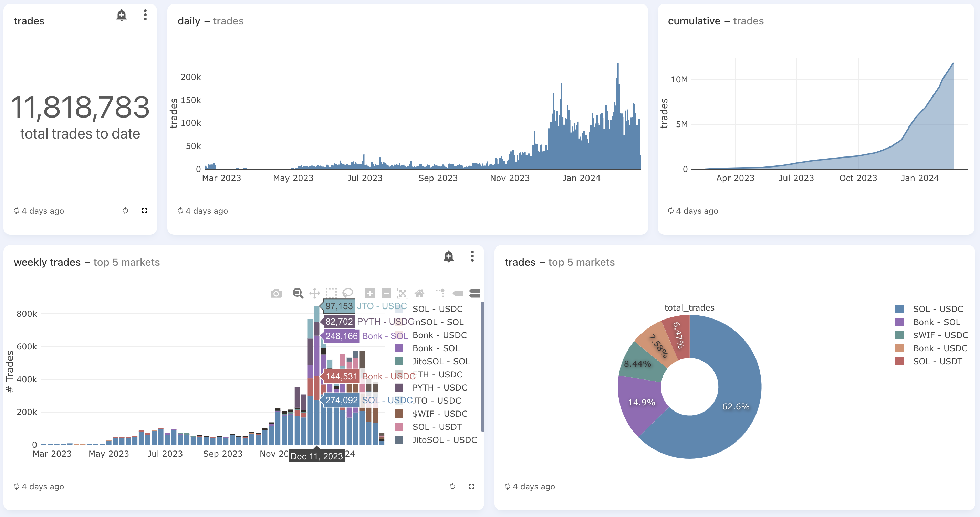Refresh the weekly trades widget
Screen dimensions: 980x517
pos(452,486)
